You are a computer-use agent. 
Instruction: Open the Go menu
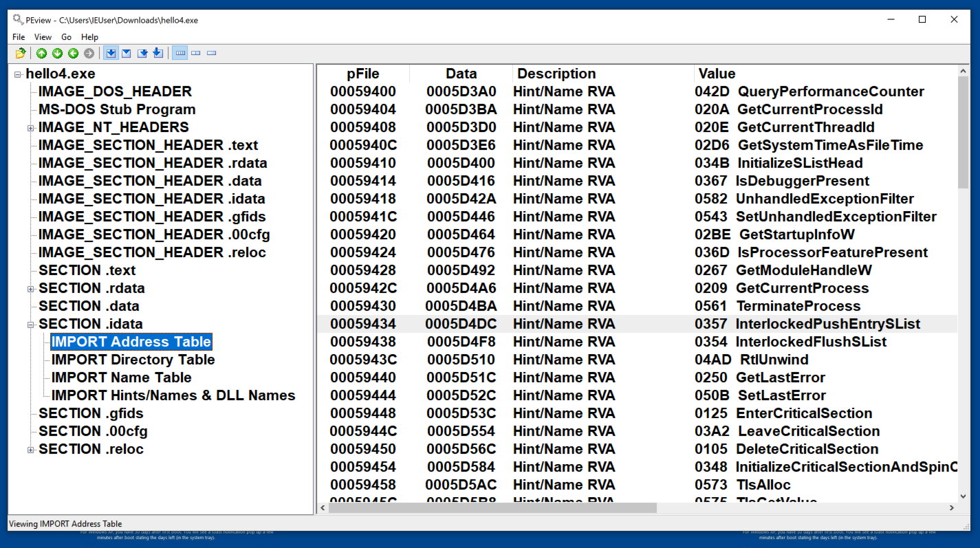point(67,37)
